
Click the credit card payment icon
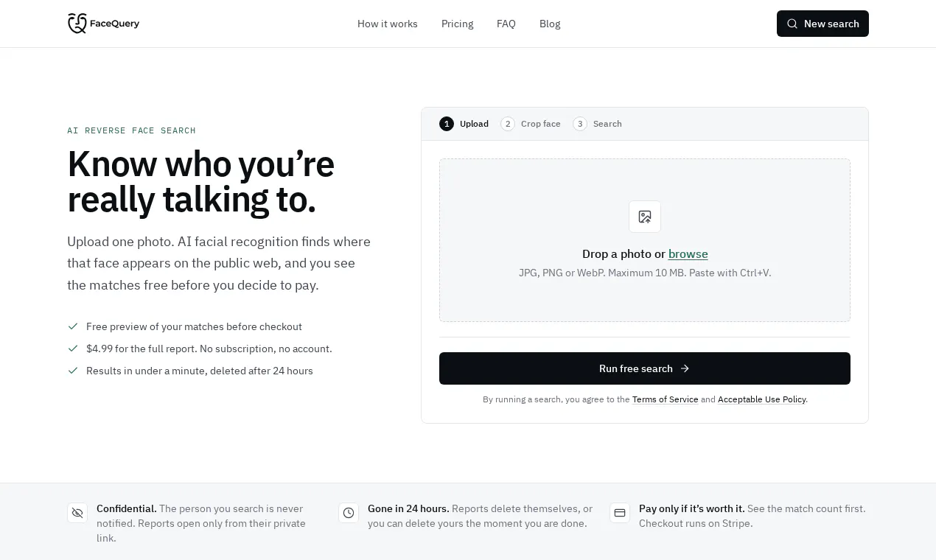pos(620,513)
